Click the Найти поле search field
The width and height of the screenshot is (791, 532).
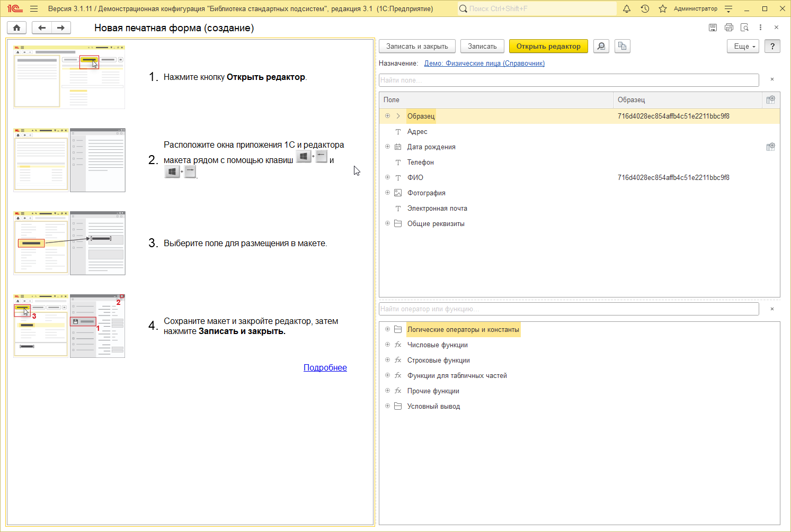point(568,80)
